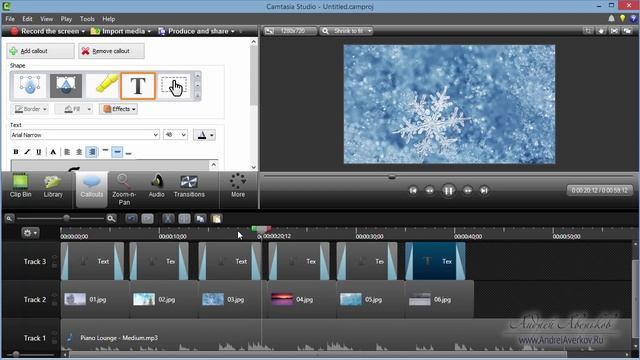Open the File menu
The image size is (640, 360).
pos(10,19)
